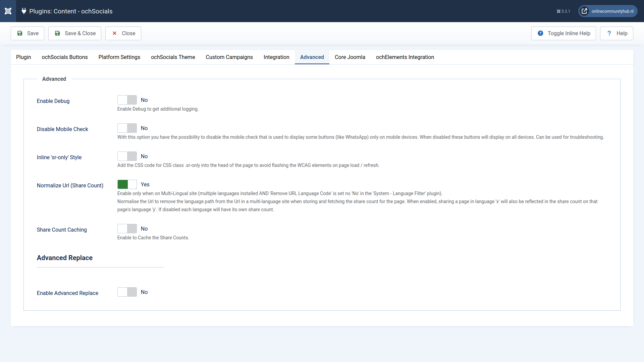The height and width of the screenshot is (362, 644).
Task: Click the Save floppy disk icon
Action: coord(20,33)
